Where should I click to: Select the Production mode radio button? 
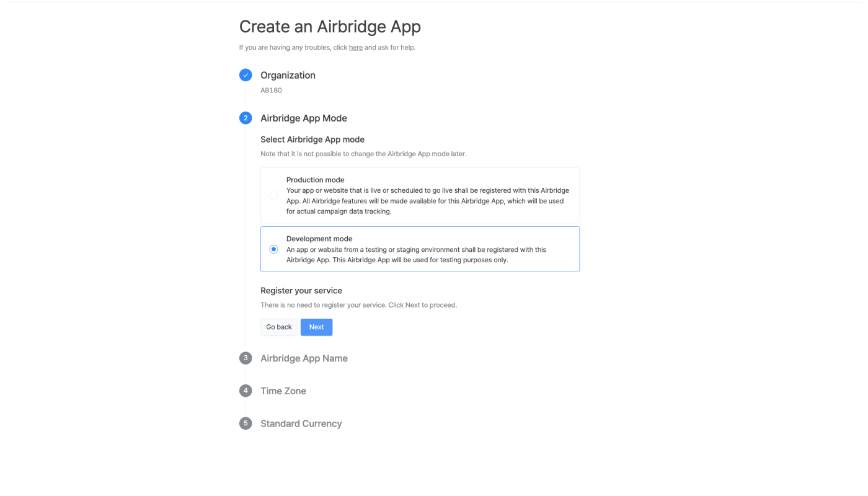point(273,195)
